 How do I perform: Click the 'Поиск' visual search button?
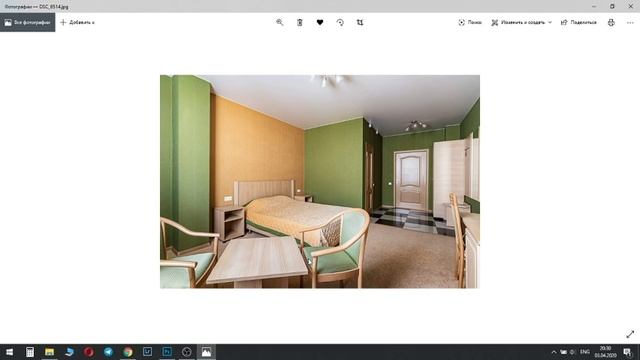click(x=470, y=22)
